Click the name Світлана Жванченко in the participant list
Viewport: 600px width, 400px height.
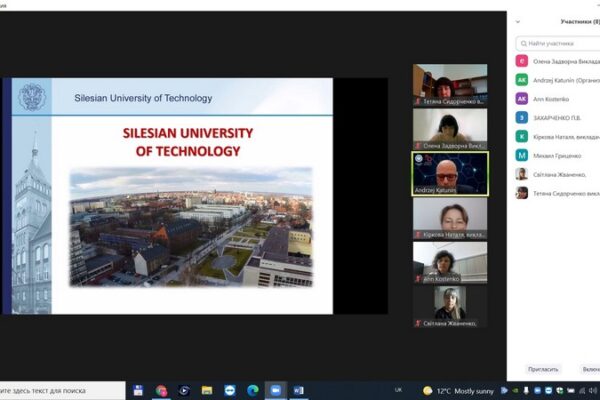pos(559,175)
